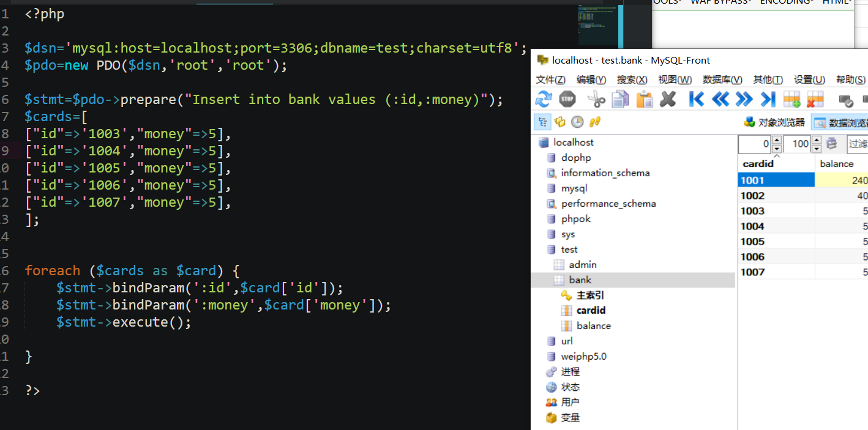The width and height of the screenshot is (868, 430).
Task: Open the 进程 processes node
Action: [571, 371]
